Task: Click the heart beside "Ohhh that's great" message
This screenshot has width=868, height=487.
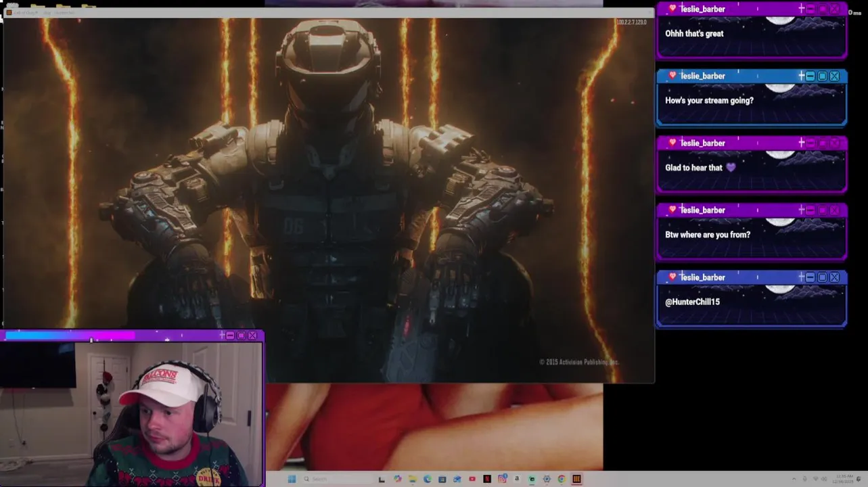Action: pos(672,9)
